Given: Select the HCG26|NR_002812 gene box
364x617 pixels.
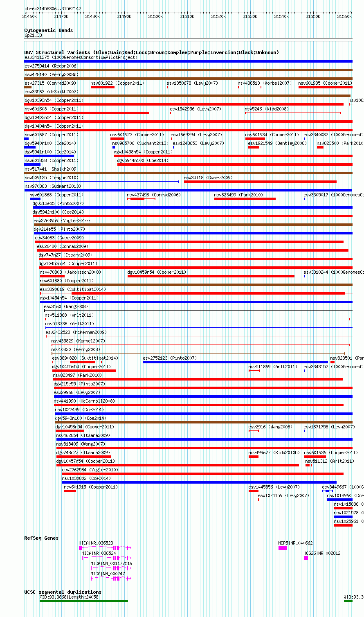Looking at the screenshot, I should pos(306,558).
